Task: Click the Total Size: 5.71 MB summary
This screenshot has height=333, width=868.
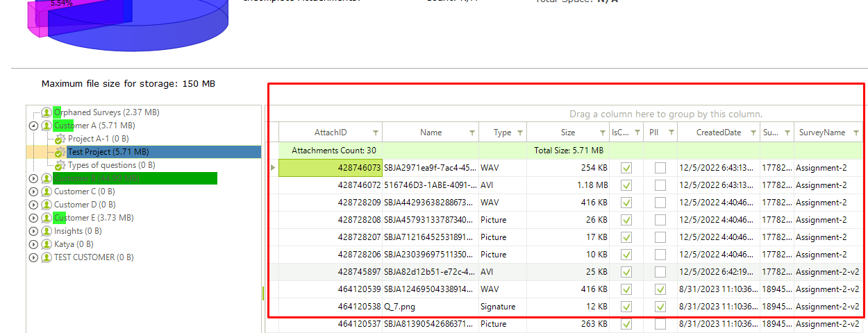Action: 568,151
